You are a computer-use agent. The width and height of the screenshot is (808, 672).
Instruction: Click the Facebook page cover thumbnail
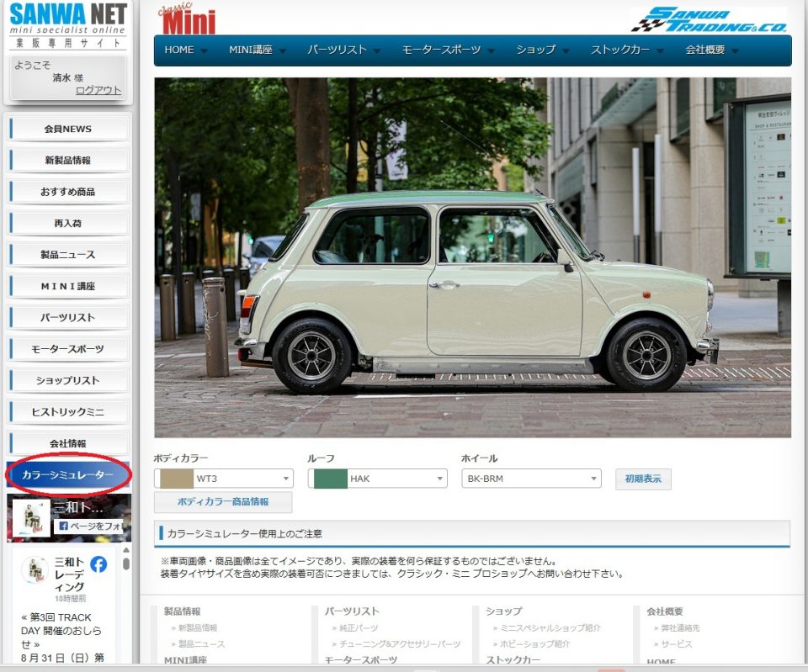31,518
